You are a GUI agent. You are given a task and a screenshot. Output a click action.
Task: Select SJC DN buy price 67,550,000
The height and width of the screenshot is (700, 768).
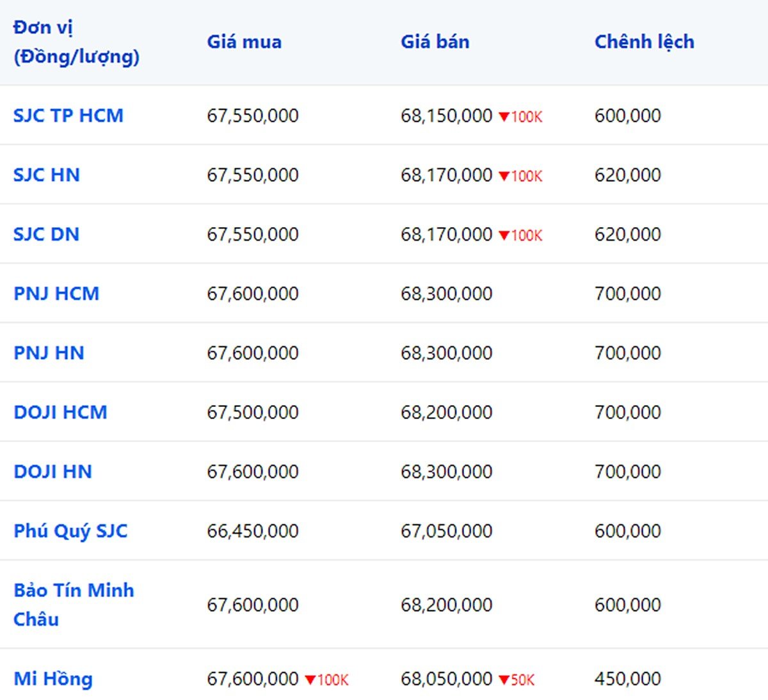tap(253, 234)
